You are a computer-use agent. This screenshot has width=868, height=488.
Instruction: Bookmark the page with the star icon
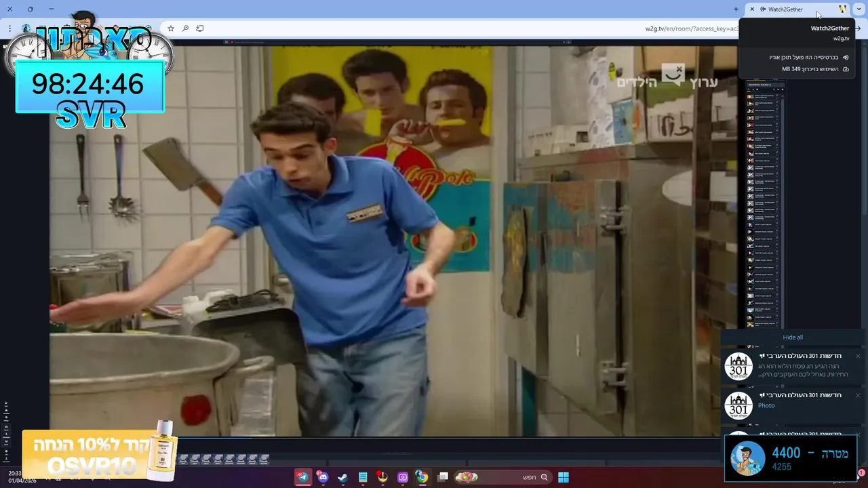(171, 28)
